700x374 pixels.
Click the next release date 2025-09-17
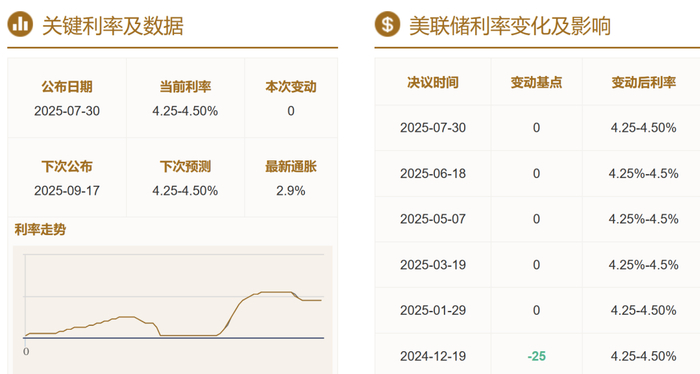pos(67,191)
